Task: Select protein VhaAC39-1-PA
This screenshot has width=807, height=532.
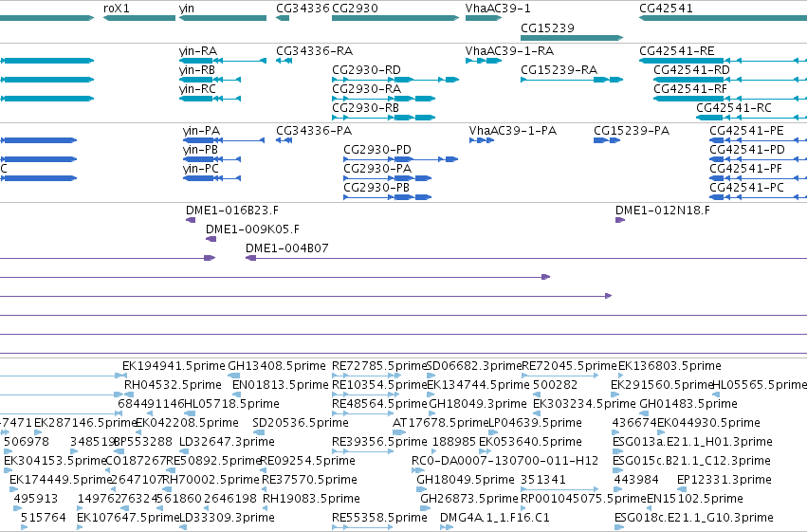Action: click(x=513, y=131)
